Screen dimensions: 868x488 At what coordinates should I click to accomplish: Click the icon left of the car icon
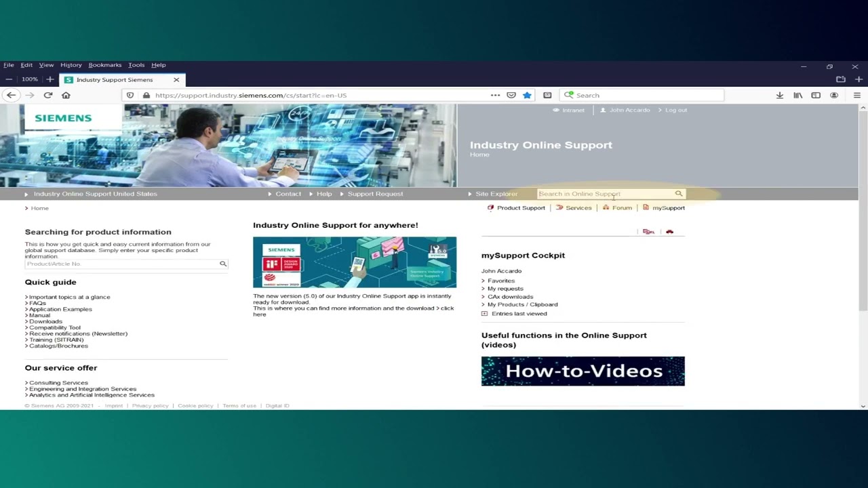pyautogui.click(x=649, y=232)
